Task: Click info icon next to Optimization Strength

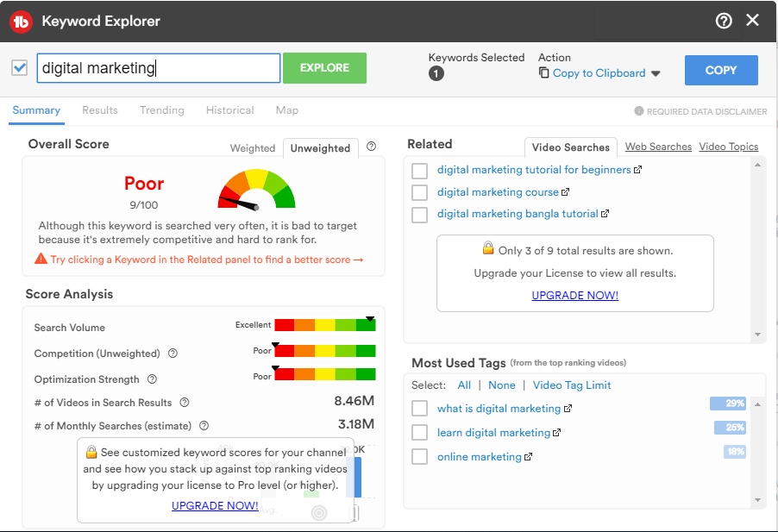Action: [152, 379]
